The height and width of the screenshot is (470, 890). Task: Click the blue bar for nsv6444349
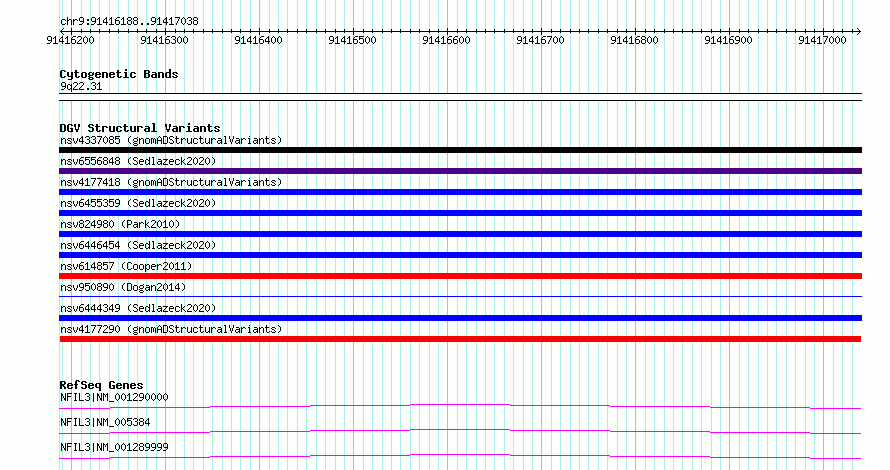point(460,318)
